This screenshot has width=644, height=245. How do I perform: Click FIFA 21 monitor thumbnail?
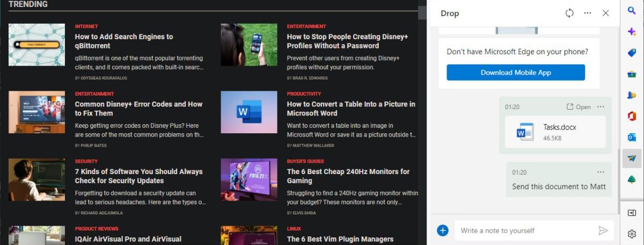click(x=249, y=179)
